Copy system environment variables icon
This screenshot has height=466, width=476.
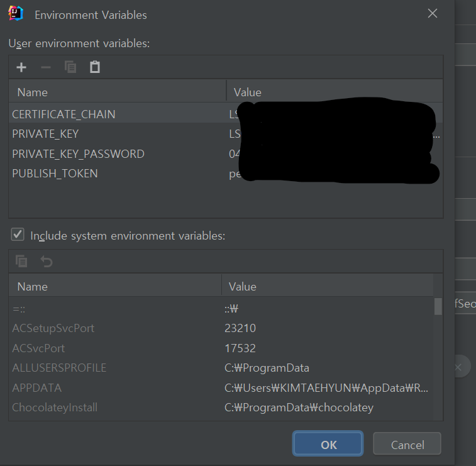(21, 261)
